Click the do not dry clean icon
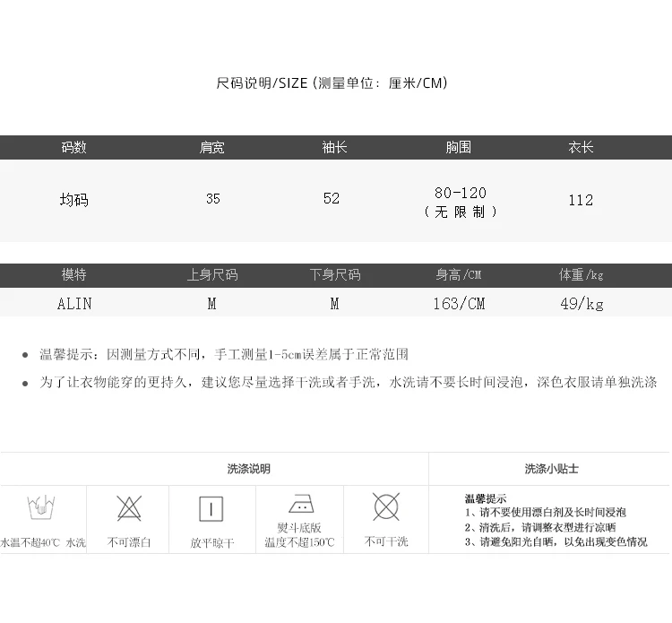672x623 pixels. pyautogui.click(x=386, y=506)
